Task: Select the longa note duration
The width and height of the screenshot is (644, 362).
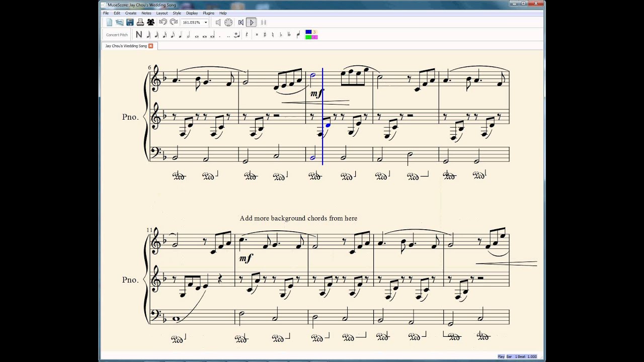Action: click(213, 35)
